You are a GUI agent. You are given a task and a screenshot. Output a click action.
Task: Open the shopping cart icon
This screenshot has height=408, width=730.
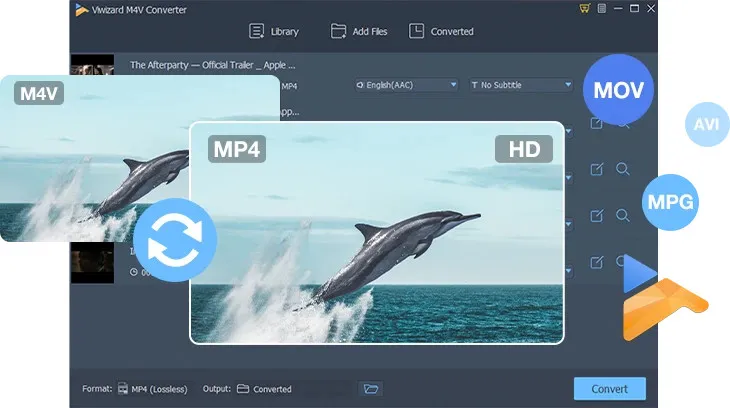click(585, 8)
